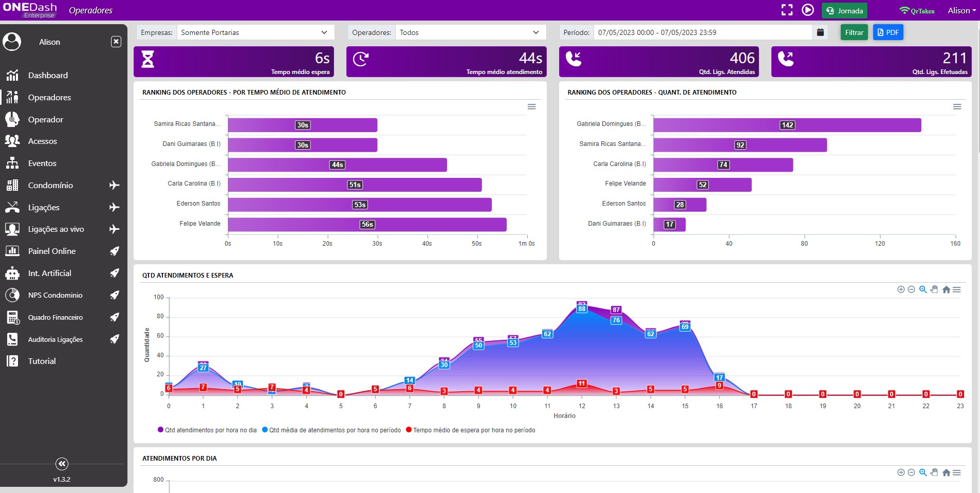Expand Ligações ao vivo submenu arrow
This screenshot has height=493, width=980.
click(x=115, y=229)
